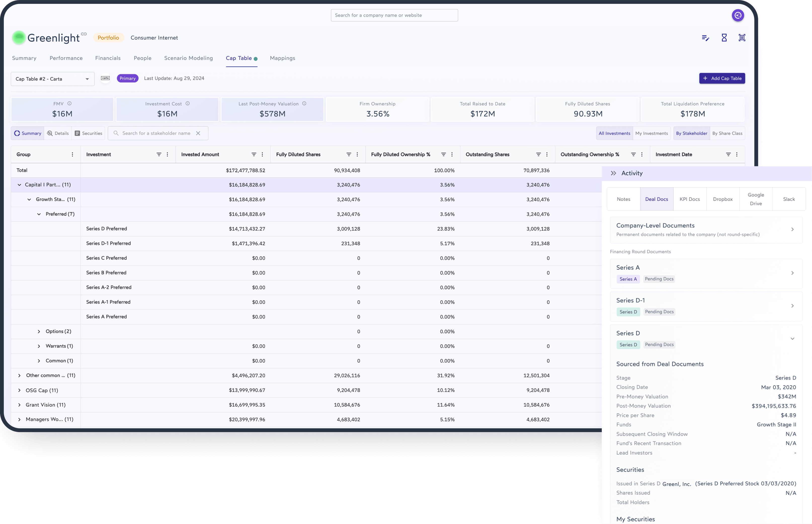812x524 pixels.
Task: Select My Investments toggle
Action: (x=652, y=133)
